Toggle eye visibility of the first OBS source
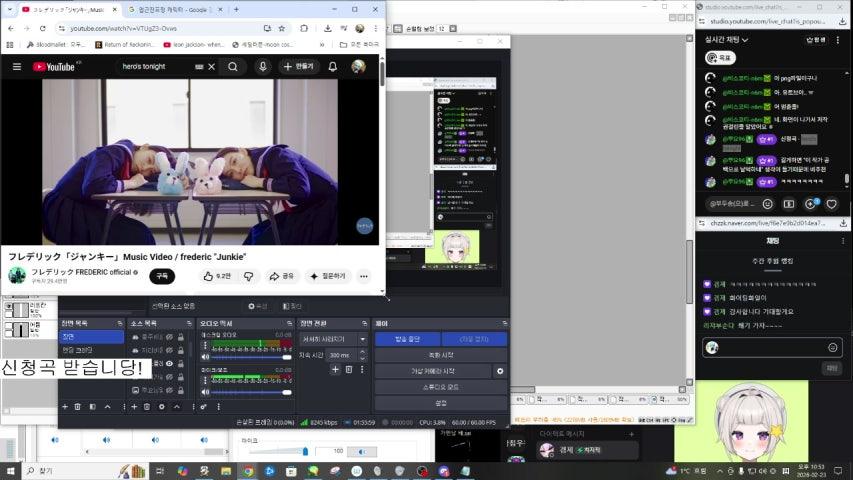This screenshot has width=853, height=480. click(x=170, y=337)
